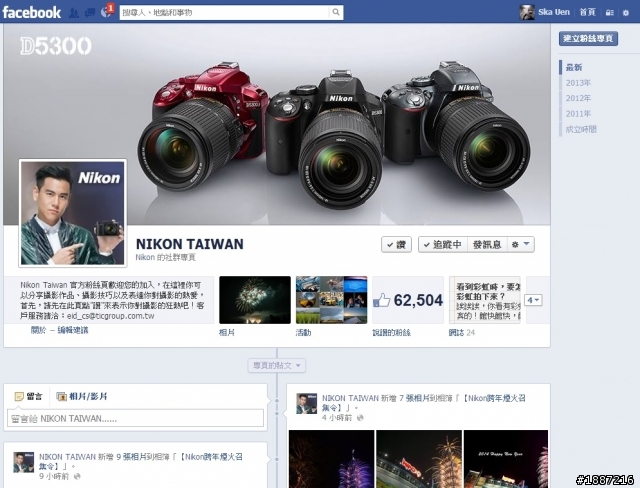Click the Ska Uen profile avatar
640x488 pixels.
(527, 12)
